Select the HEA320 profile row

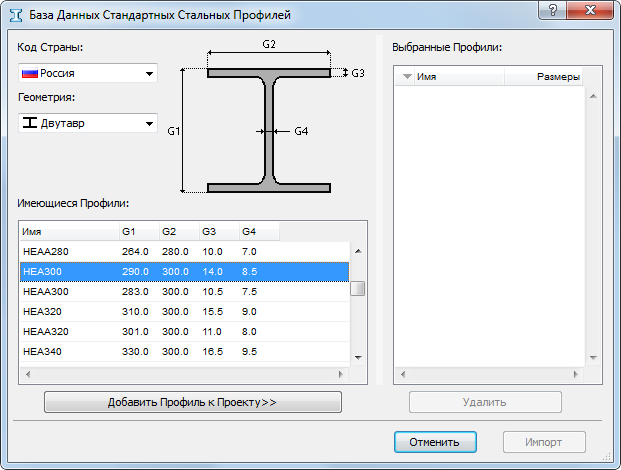tap(185, 312)
